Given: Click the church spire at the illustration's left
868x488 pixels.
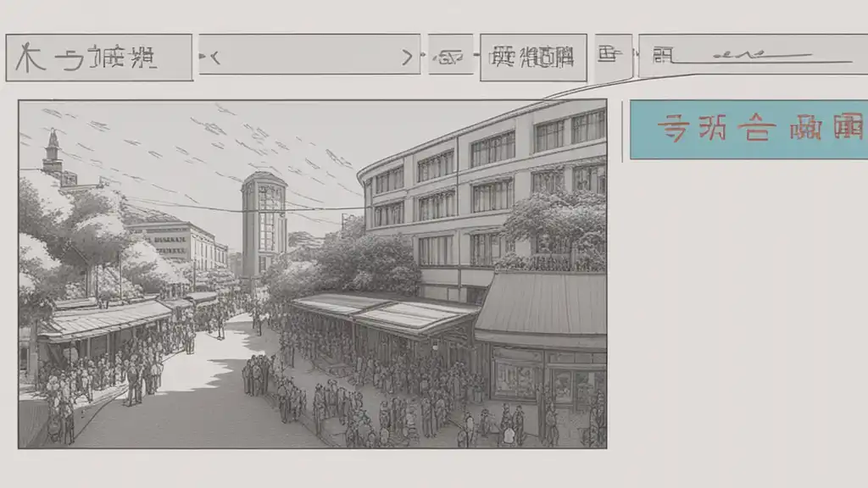Looking at the screenshot, I should click(53, 151).
